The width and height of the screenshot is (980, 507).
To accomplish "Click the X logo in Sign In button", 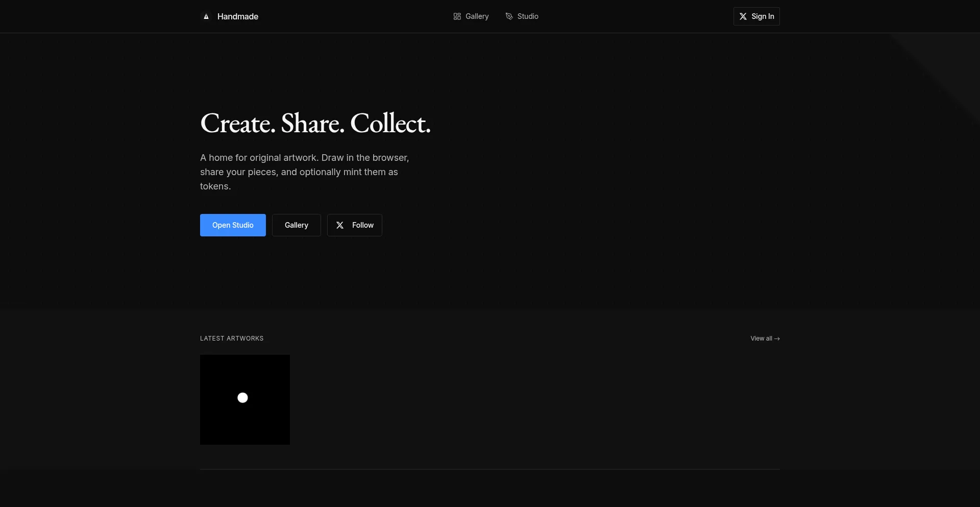I will pos(743,16).
